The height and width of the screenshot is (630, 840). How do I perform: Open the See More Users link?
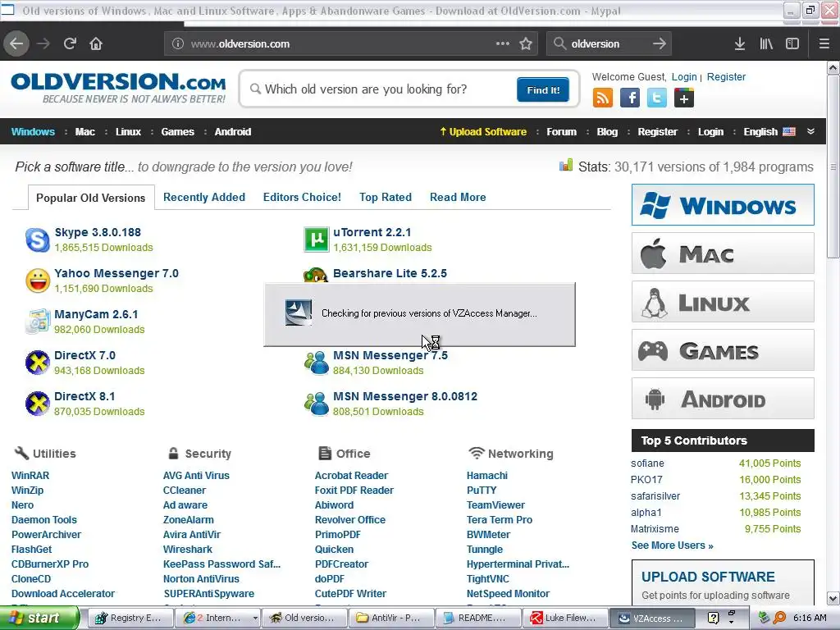tap(672, 546)
